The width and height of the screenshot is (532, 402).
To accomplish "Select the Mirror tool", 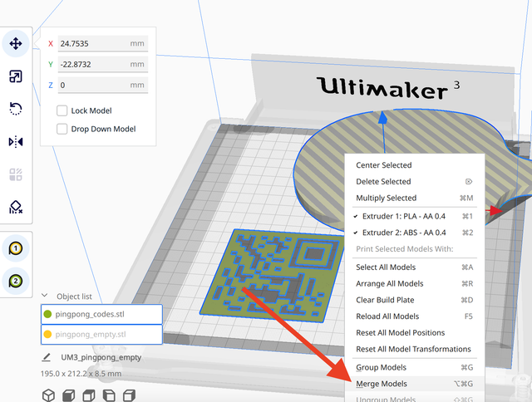I will pyautogui.click(x=16, y=141).
